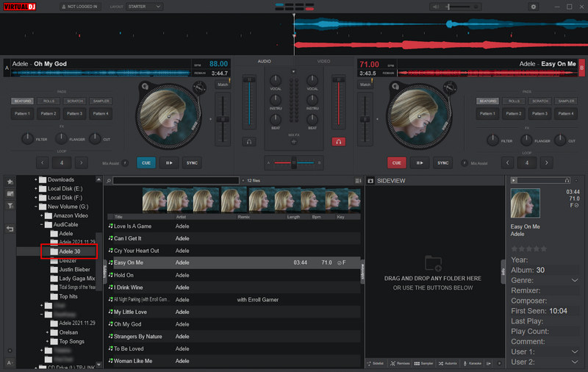Click the blue CUE button on deck A
The width and height of the screenshot is (588, 372).
(146, 162)
